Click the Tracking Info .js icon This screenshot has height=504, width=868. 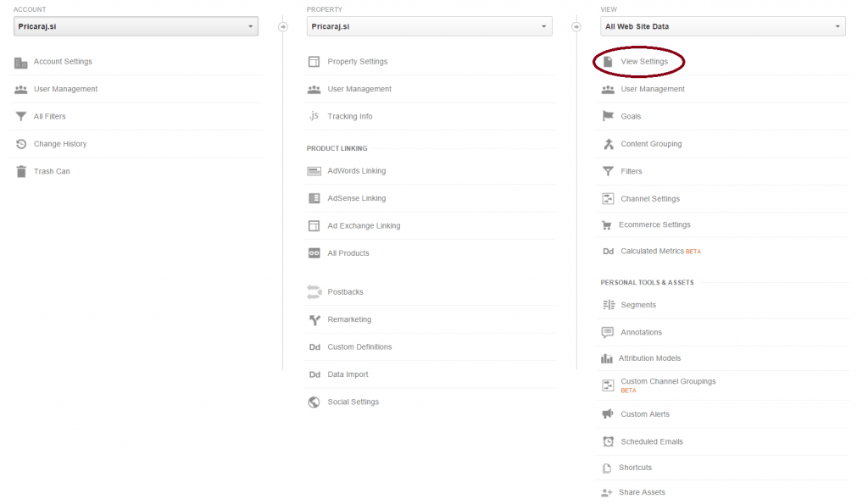point(314,116)
